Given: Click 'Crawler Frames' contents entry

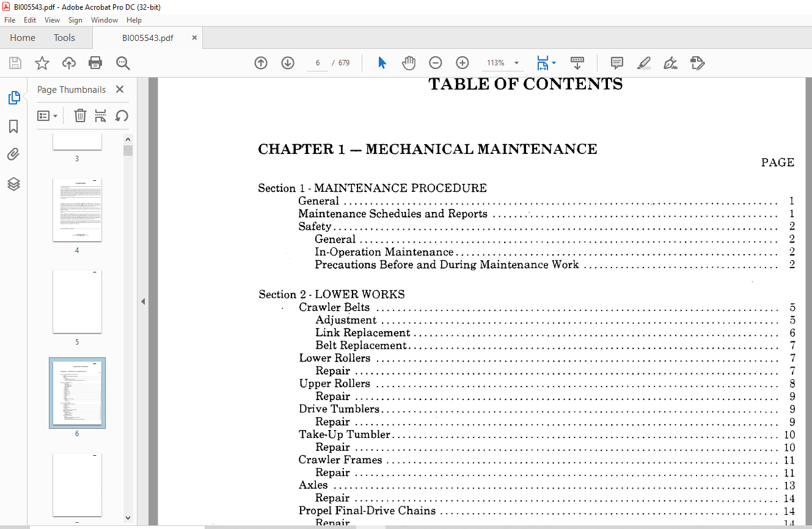Looking at the screenshot, I should pos(340,460).
